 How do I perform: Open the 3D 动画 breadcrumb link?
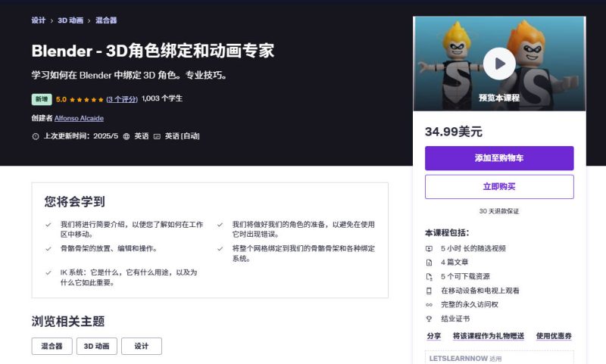click(70, 20)
